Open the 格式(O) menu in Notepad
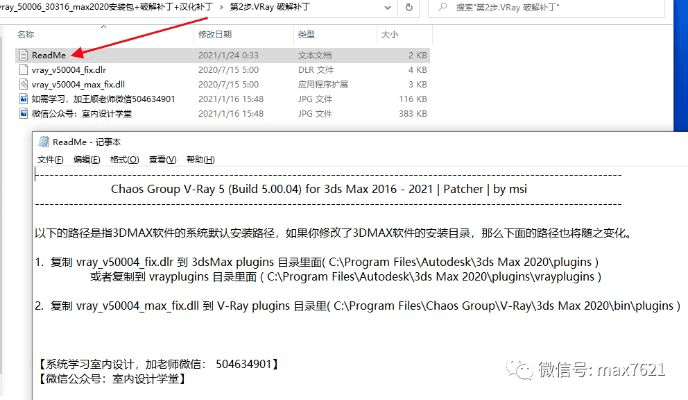The width and height of the screenshot is (688, 400). pyautogui.click(x=124, y=160)
